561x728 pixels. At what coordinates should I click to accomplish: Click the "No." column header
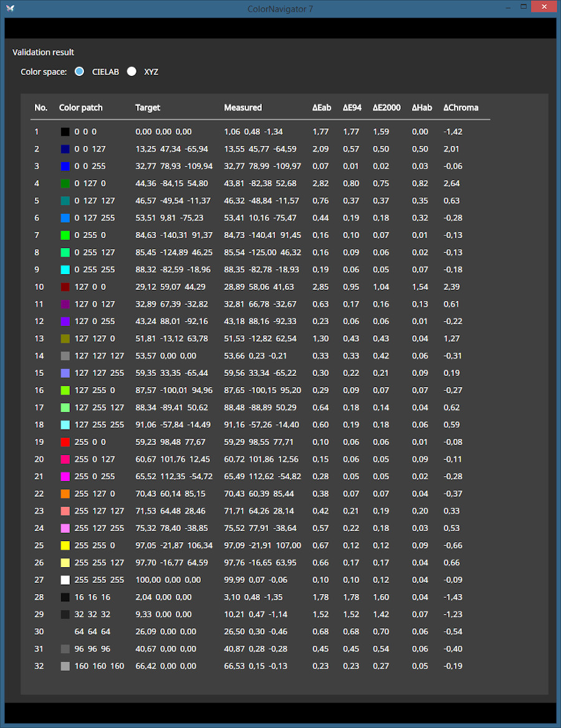coord(41,108)
